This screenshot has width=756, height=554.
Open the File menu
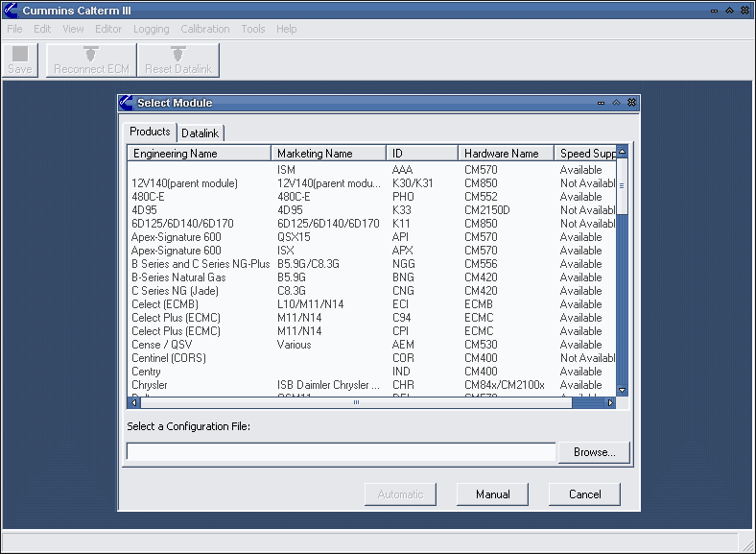(14, 29)
